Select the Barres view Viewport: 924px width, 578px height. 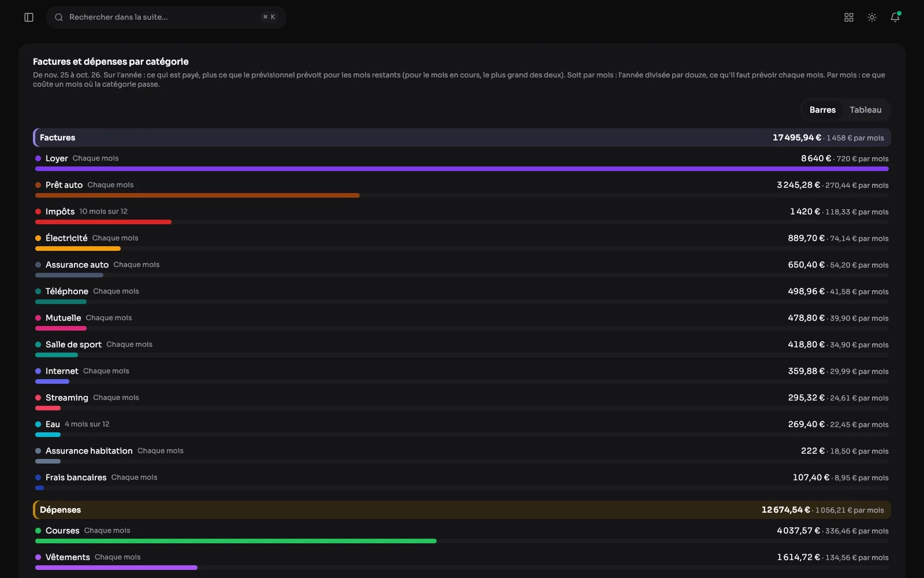coord(822,110)
